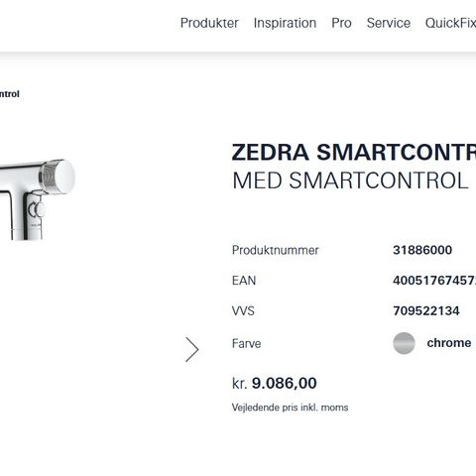Open the Inspiration menu

coord(285,23)
